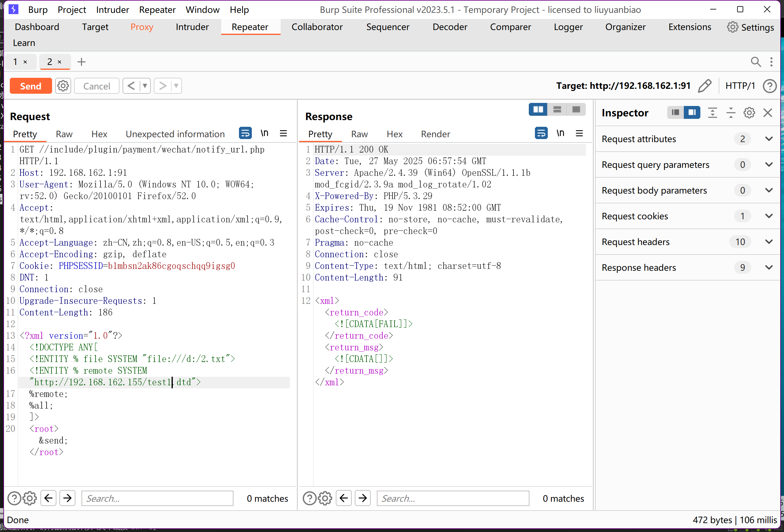The height and width of the screenshot is (532, 784).
Task: Add a new Repeater tab
Action: click(81, 62)
